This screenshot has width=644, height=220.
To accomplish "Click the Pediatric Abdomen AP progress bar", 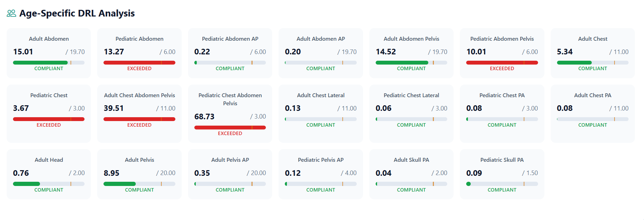I will tap(230, 63).
